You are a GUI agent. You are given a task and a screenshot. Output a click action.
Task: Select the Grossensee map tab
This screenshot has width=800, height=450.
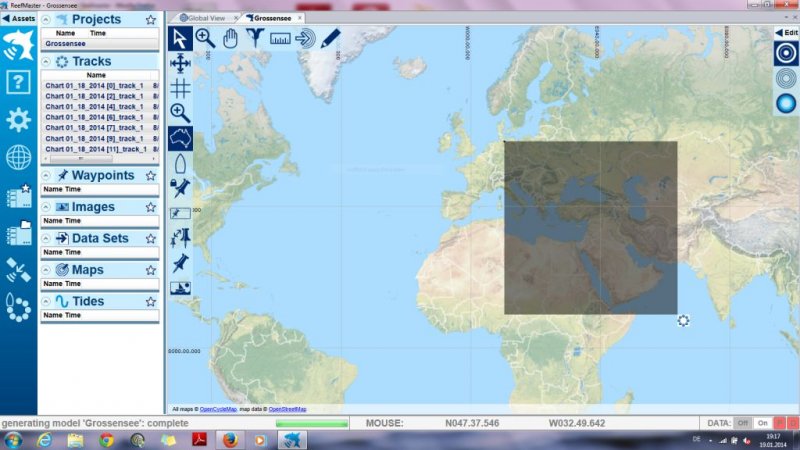[270, 18]
